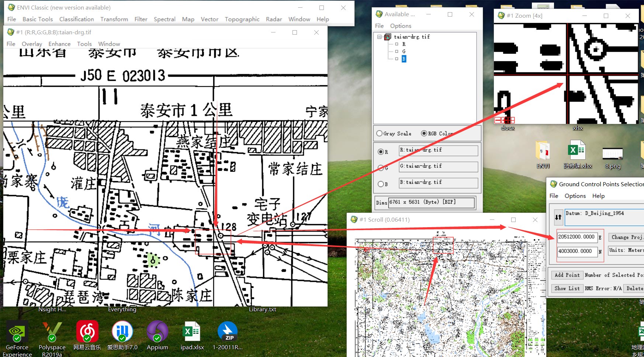
Task: Open Options menu in Ground Control Points
Action: 575,196
